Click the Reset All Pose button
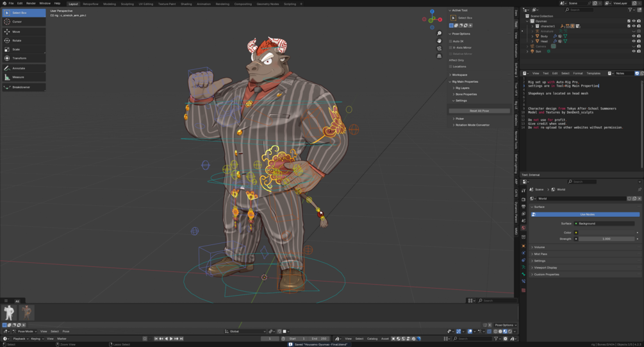This screenshot has width=644, height=347. coord(479,111)
